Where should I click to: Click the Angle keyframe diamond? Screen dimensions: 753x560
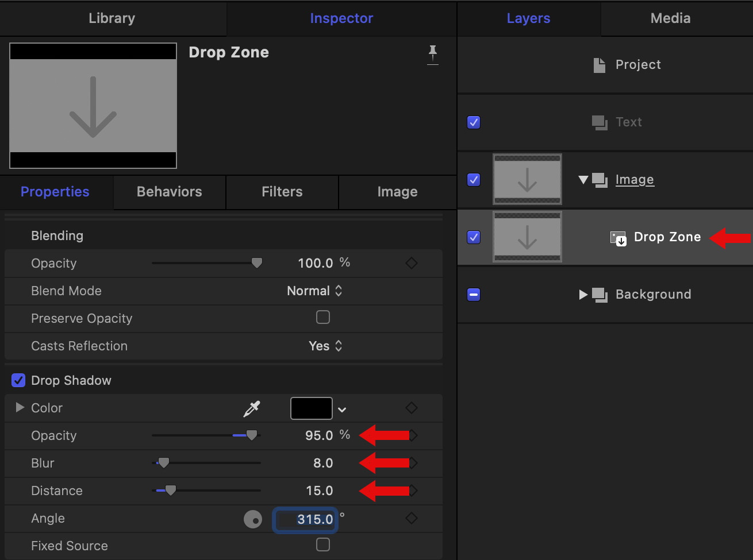pyautogui.click(x=412, y=518)
